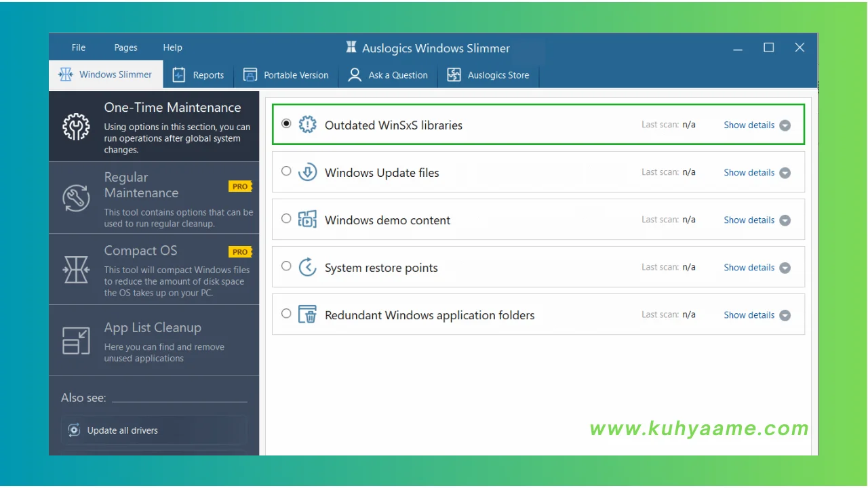868x488 pixels.
Task: Click the Also see heading
Action: [x=83, y=398]
